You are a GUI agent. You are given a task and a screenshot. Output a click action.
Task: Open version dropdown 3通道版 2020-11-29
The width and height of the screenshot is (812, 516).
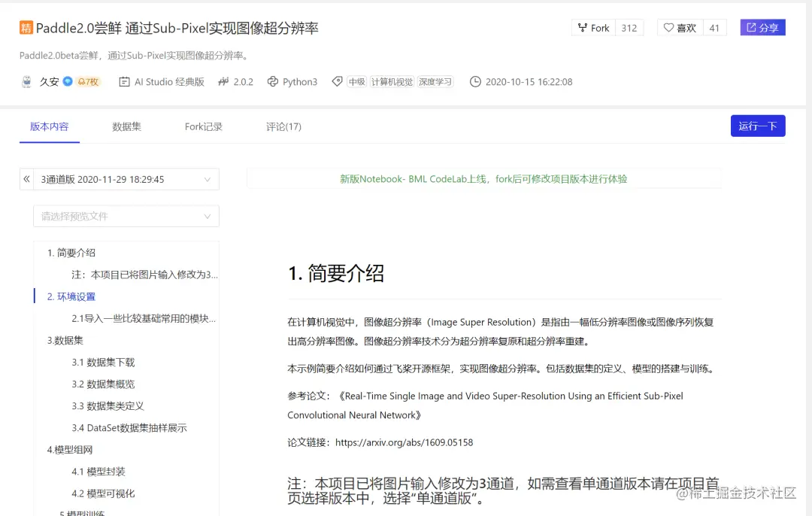[126, 179]
